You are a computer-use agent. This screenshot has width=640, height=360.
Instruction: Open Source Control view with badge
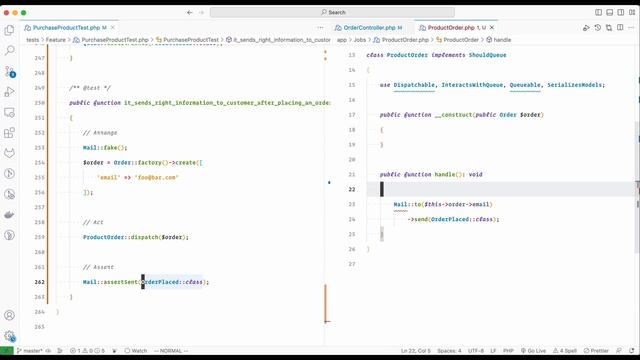(9, 71)
